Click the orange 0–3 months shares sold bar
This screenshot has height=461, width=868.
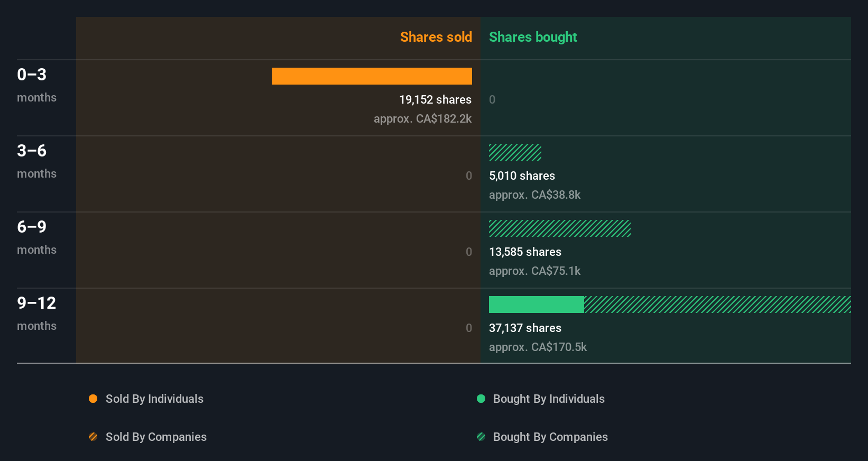[372, 76]
